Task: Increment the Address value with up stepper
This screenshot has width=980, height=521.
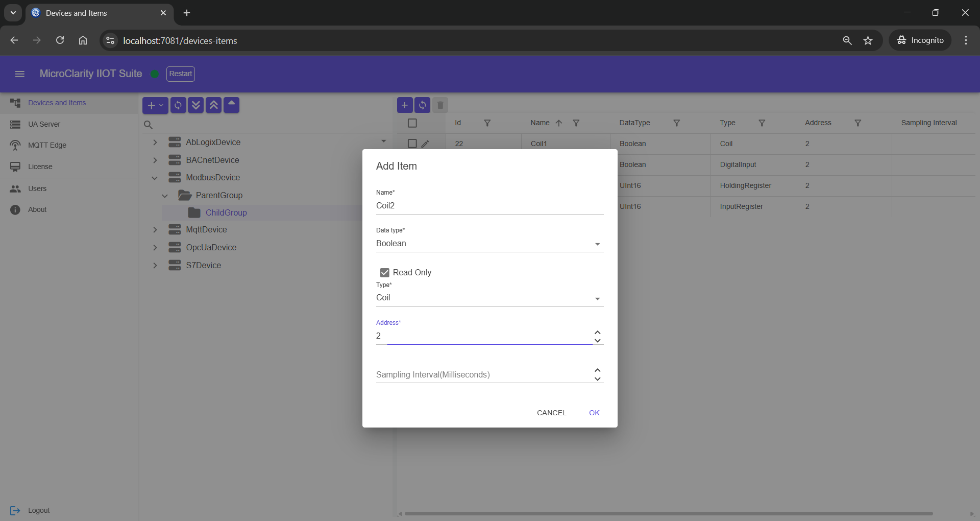Action: [597, 332]
